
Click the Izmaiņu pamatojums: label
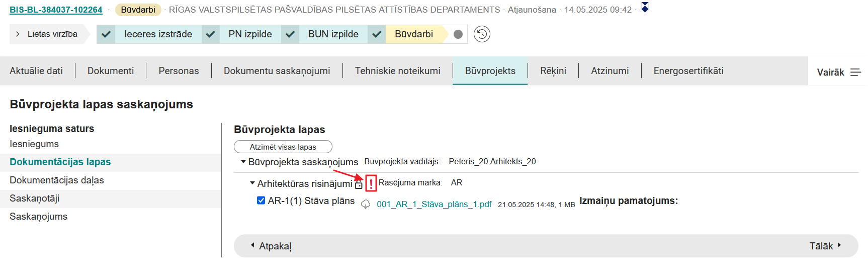pos(629,201)
